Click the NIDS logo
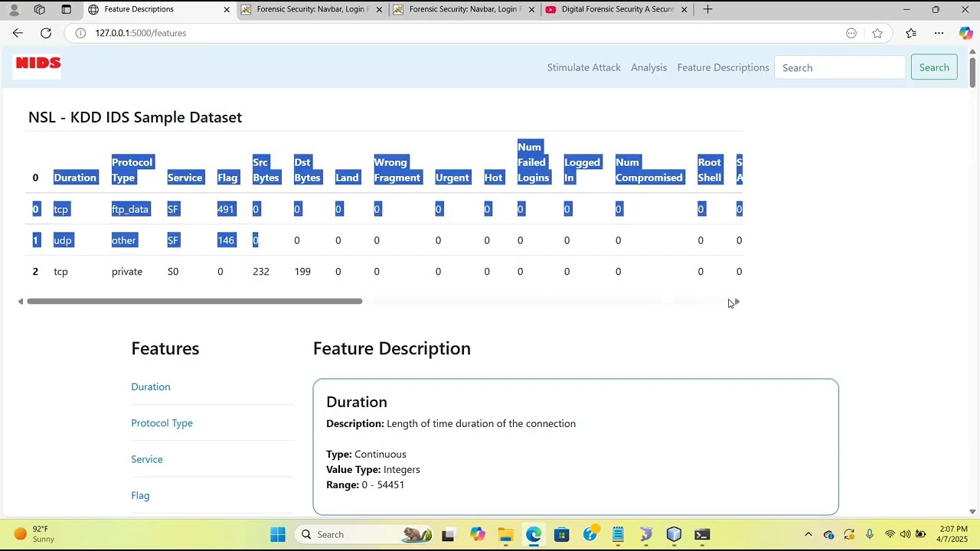 38,67
